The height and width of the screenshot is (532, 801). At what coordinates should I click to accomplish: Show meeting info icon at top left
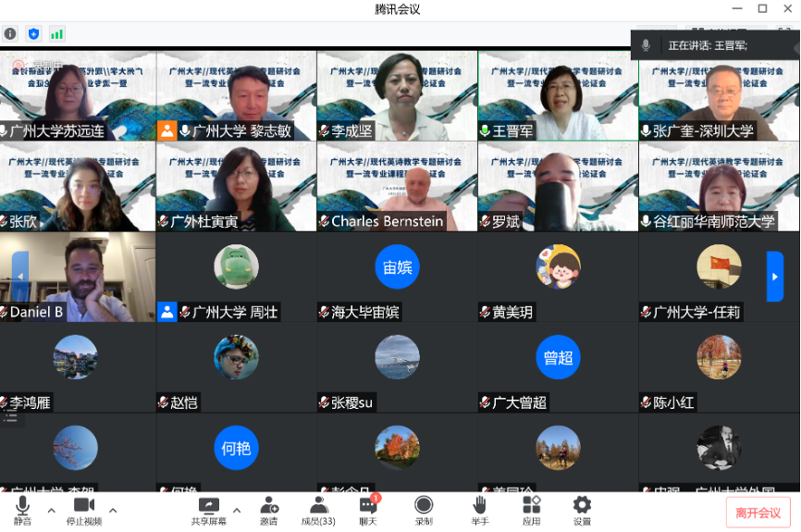(10, 33)
